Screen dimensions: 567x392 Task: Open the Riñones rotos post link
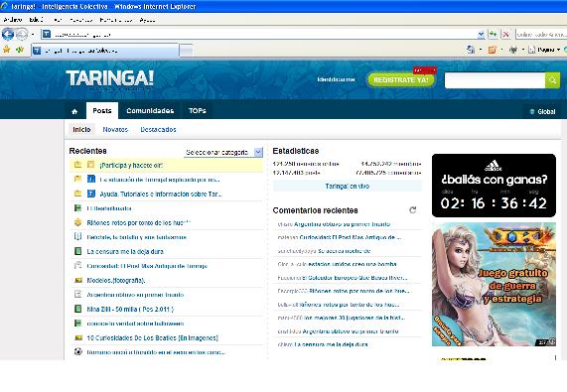point(138,223)
